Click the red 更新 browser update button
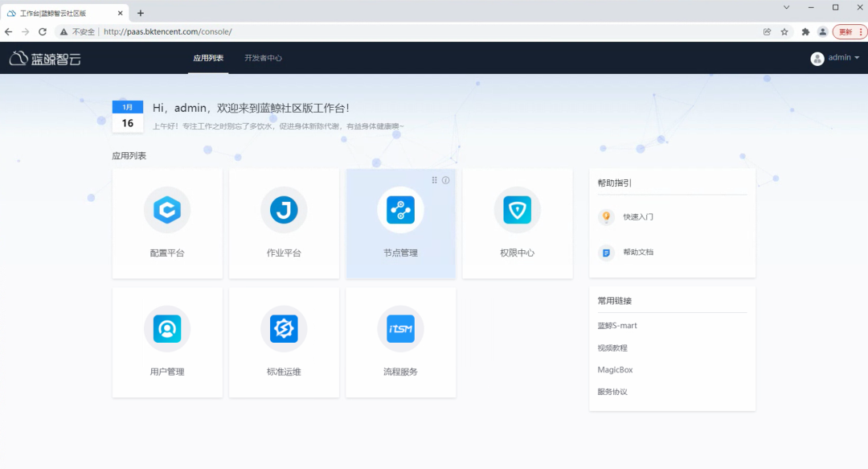 849,31
